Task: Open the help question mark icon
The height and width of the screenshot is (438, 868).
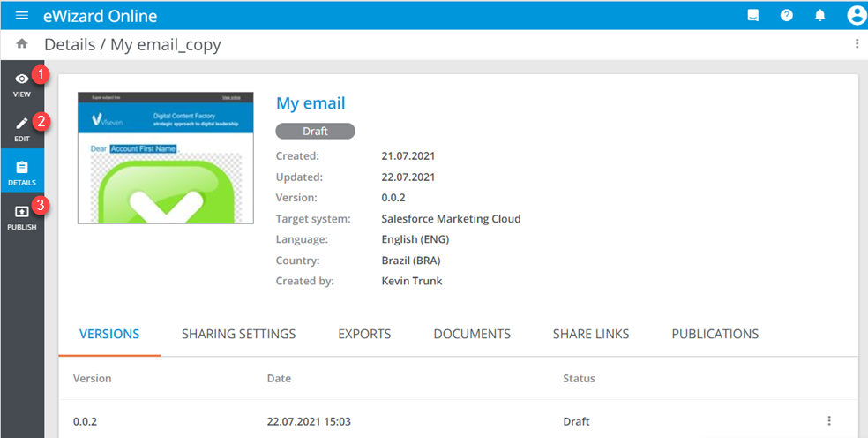Action: [x=786, y=16]
